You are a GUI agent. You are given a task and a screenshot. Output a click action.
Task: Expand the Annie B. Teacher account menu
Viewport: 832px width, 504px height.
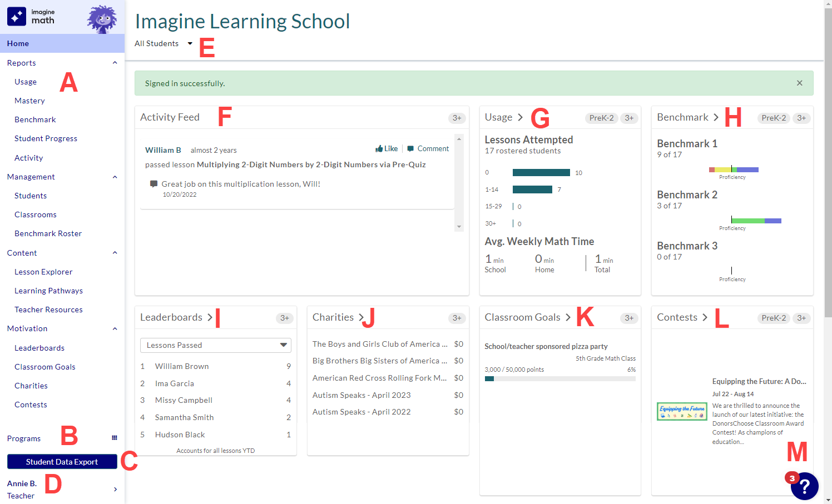(62, 490)
